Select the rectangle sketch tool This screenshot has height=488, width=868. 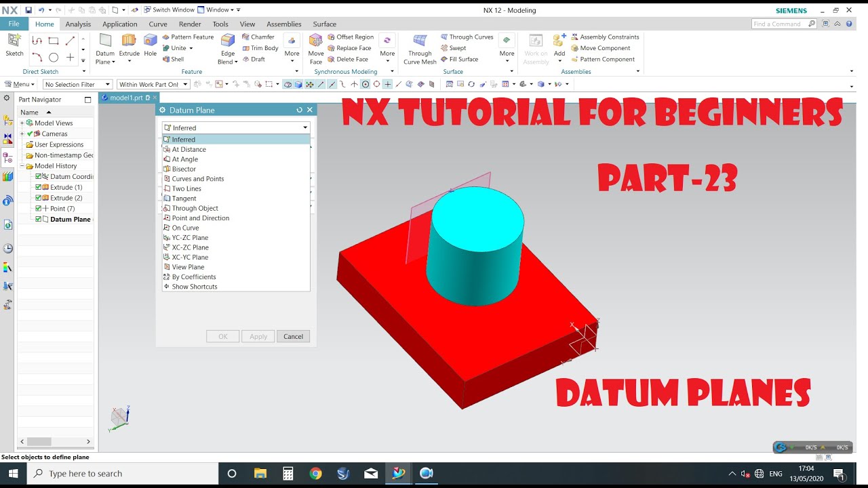[x=54, y=41]
